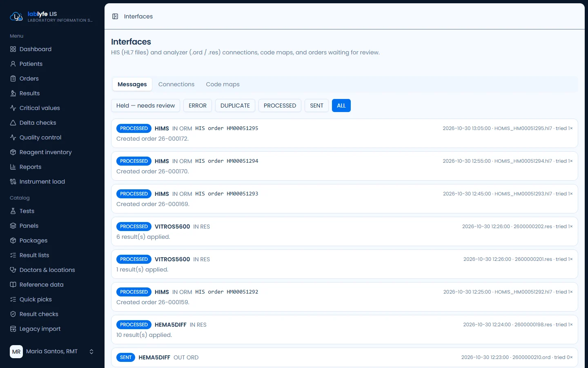The image size is (588, 368).
Task: Click the Delta checks triangle icon
Action: pos(13,123)
